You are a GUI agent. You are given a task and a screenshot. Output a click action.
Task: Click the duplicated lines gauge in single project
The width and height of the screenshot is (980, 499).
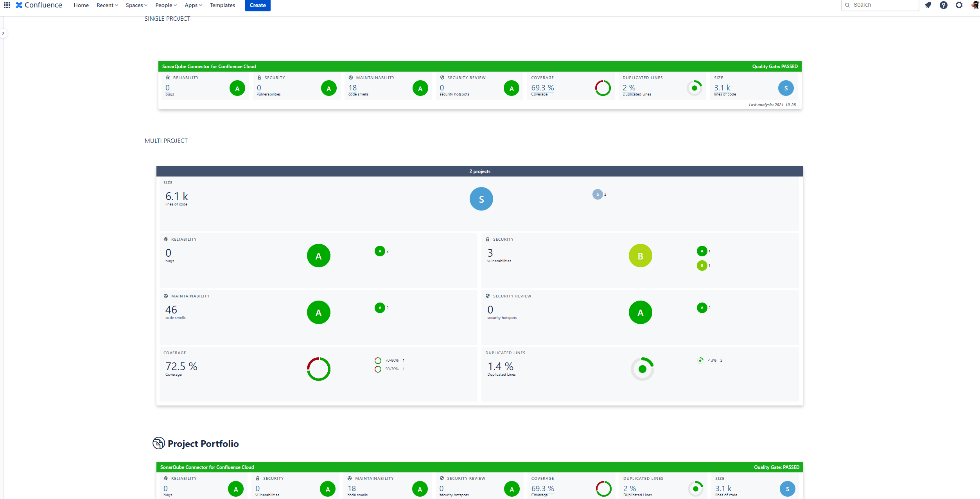point(695,88)
